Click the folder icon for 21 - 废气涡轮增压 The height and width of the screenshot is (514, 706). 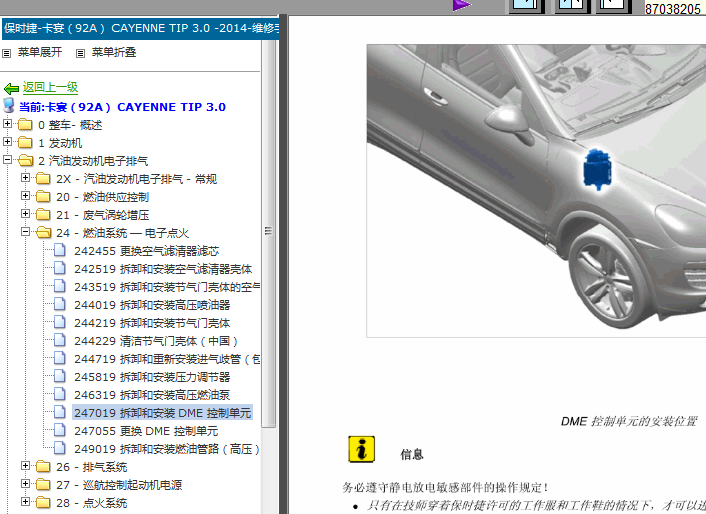click(43, 215)
